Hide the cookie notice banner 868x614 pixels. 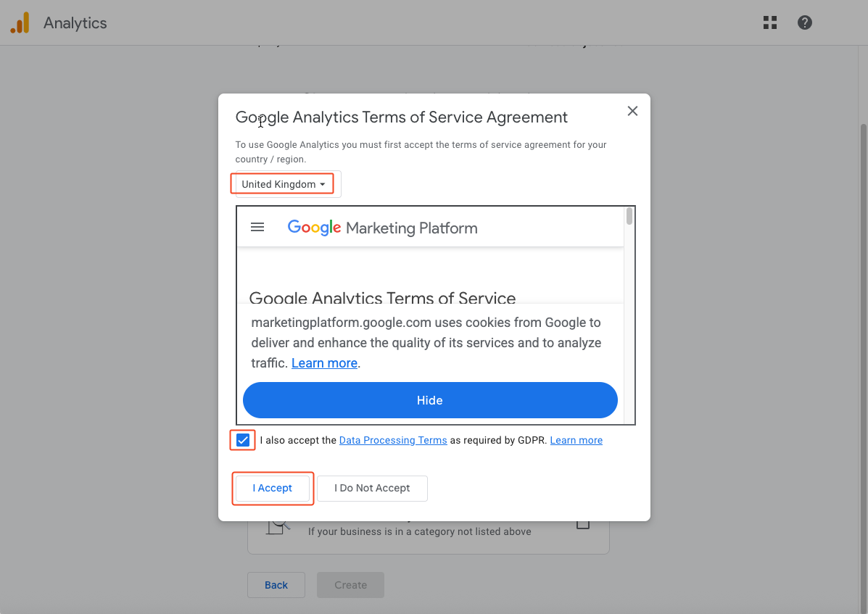430,400
